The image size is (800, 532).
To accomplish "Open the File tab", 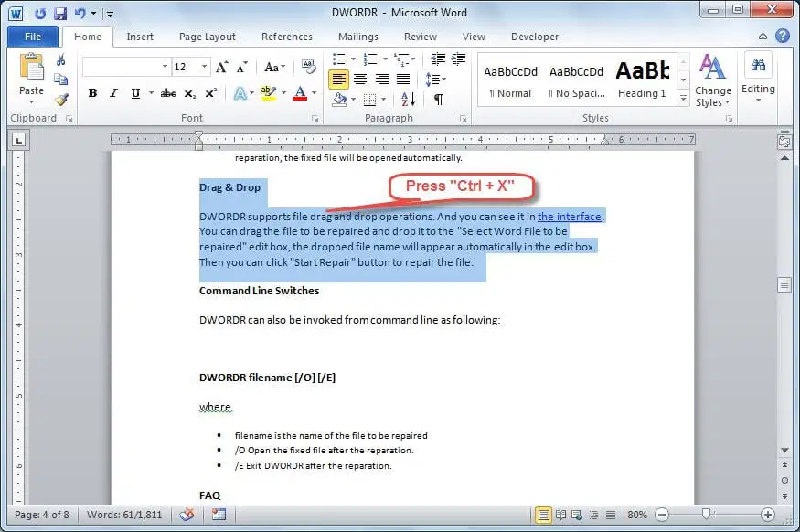I will (x=33, y=37).
